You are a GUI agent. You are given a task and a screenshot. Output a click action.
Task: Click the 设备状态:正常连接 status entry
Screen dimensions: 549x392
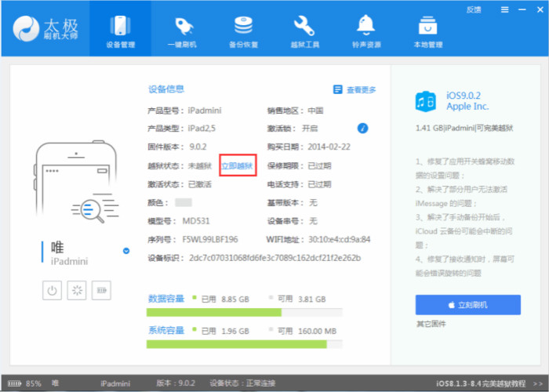[x=242, y=383]
